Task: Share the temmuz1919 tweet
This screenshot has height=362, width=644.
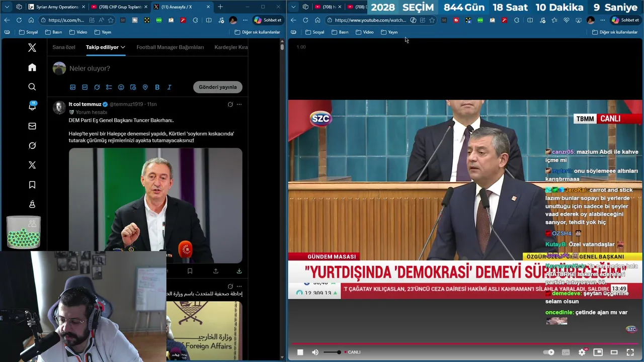Action: click(x=216, y=270)
